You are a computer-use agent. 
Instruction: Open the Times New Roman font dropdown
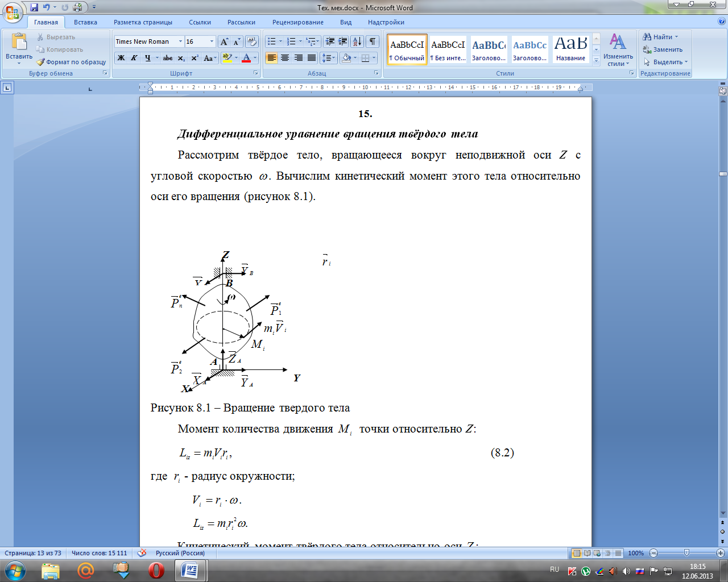(x=180, y=41)
